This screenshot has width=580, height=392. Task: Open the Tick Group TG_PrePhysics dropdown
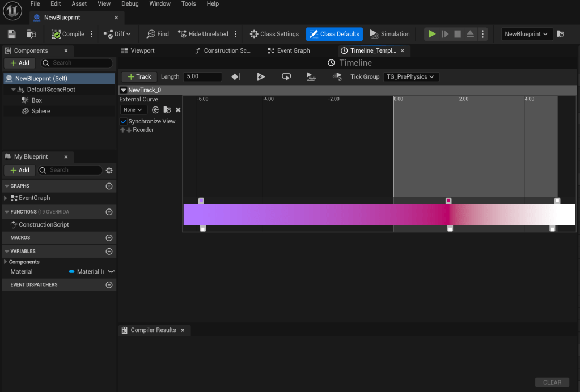(410, 76)
